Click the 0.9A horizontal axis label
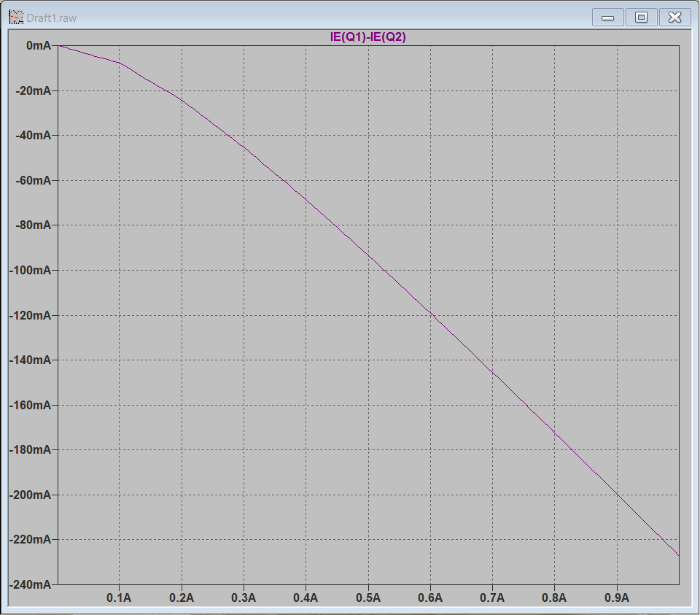The height and width of the screenshot is (615, 700). [x=617, y=597]
